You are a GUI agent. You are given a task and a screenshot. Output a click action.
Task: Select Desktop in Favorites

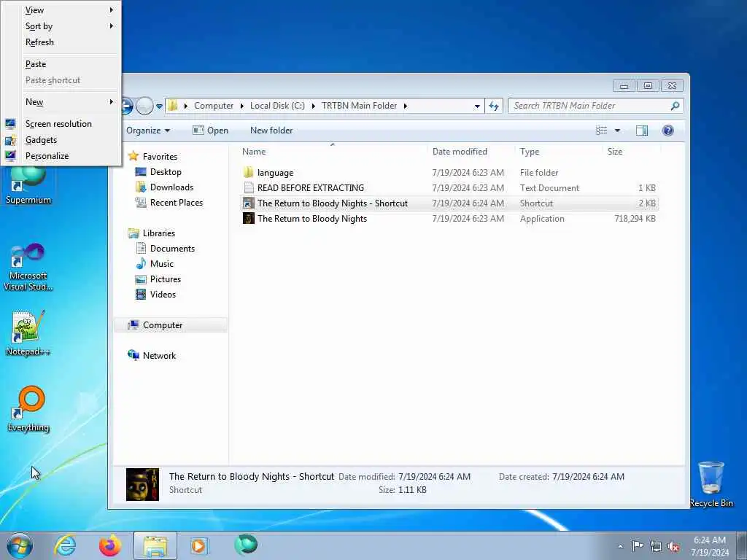(x=158, y=172)
